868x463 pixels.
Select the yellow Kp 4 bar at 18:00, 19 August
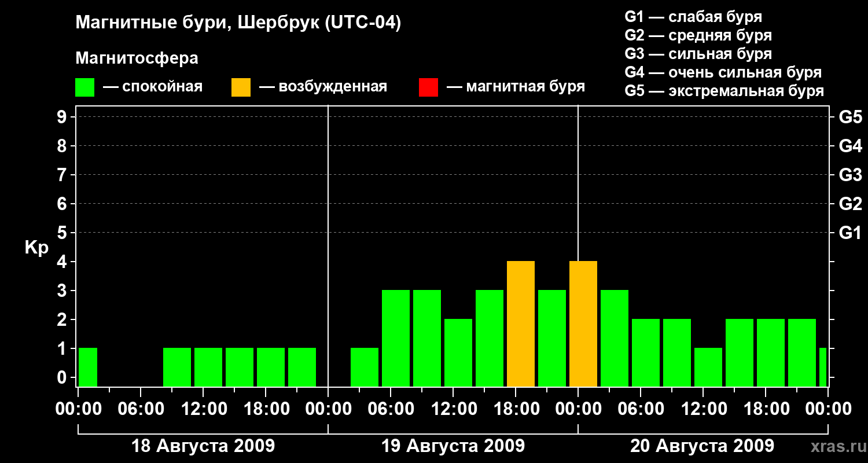pyautogui.click(x=521, y=324)
